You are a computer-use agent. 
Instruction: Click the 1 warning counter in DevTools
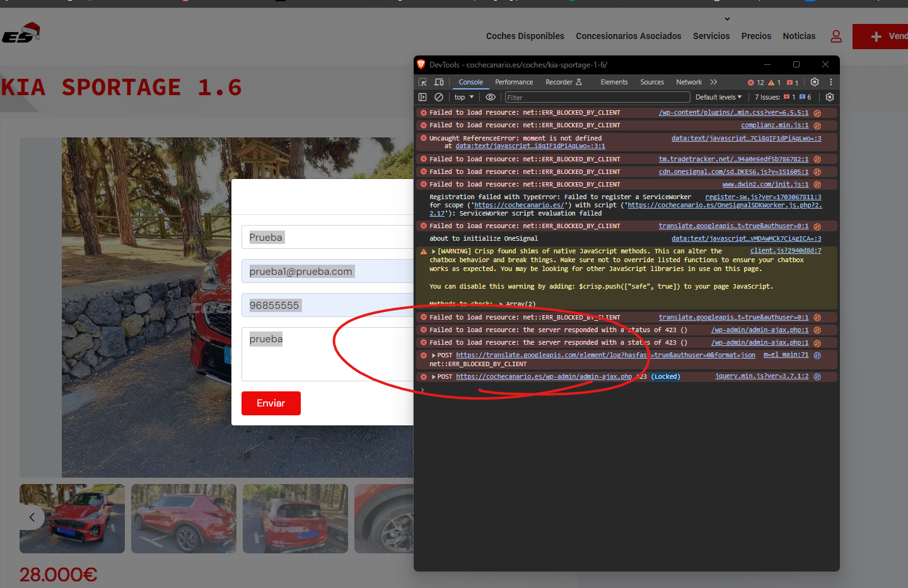[774, 83]
